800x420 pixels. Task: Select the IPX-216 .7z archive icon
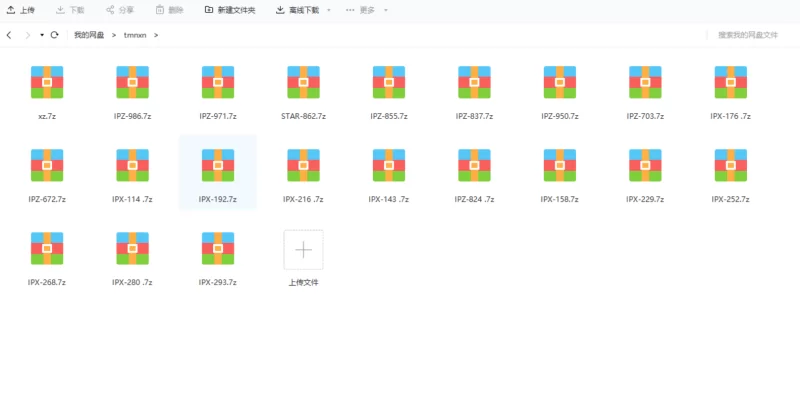pos(304,165)
